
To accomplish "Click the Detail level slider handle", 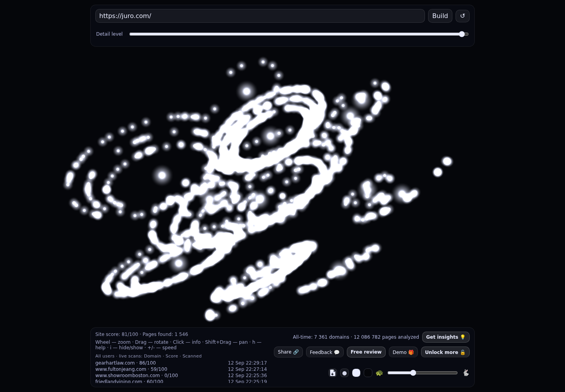I will pyautogui.click(x=462, y=34).
